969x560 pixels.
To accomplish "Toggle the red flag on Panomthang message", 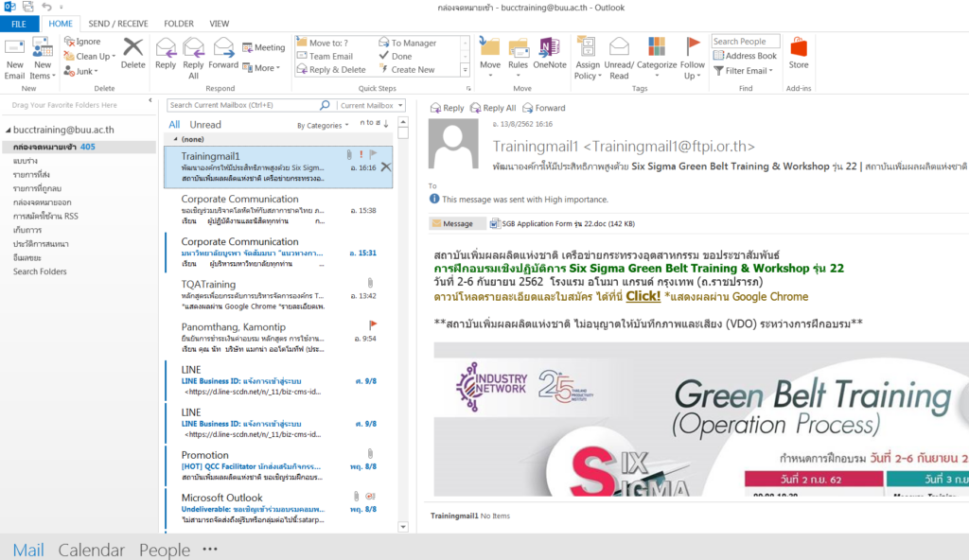I will coord(373,324).
